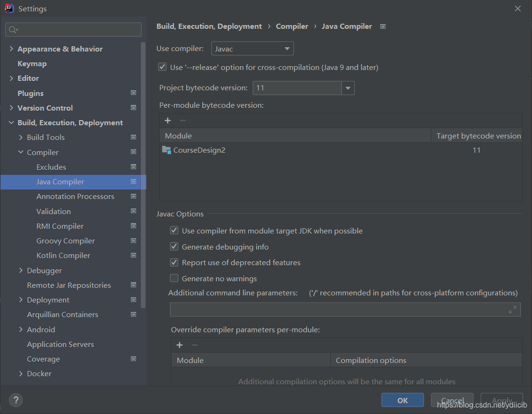Expand Appearance & Behavior tree node
This screenshot has width=532, height=414.
pyautogui.click(x=11, y=49)
